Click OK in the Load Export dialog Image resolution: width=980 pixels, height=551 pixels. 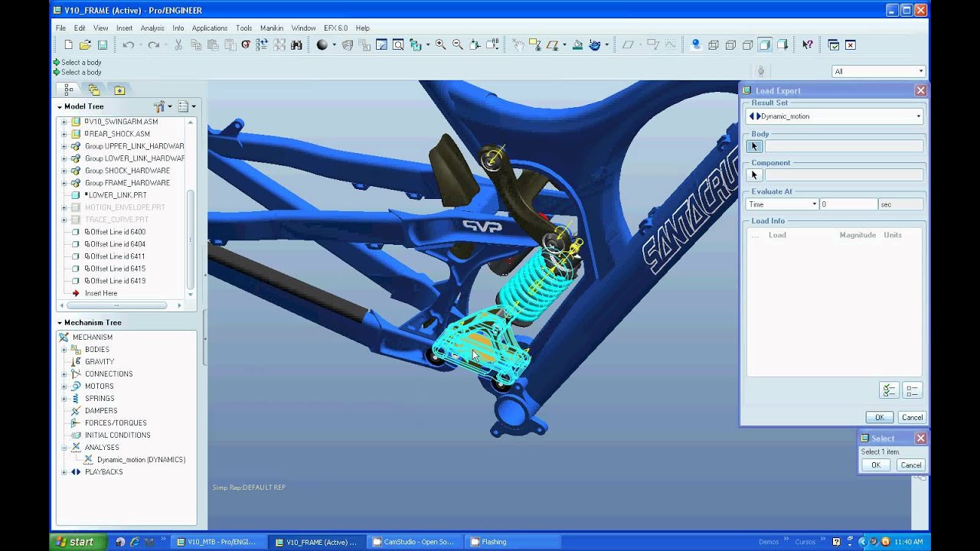pyautogui.click(x=879, y=417)
